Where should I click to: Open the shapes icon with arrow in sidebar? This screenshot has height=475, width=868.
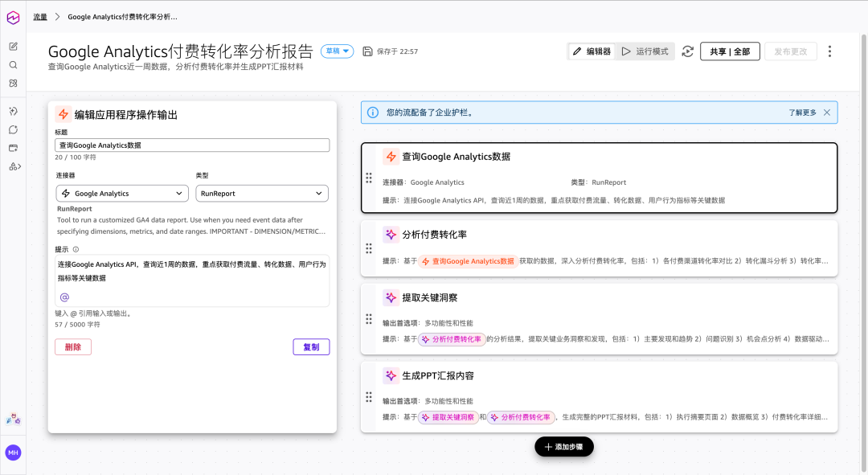14,166
